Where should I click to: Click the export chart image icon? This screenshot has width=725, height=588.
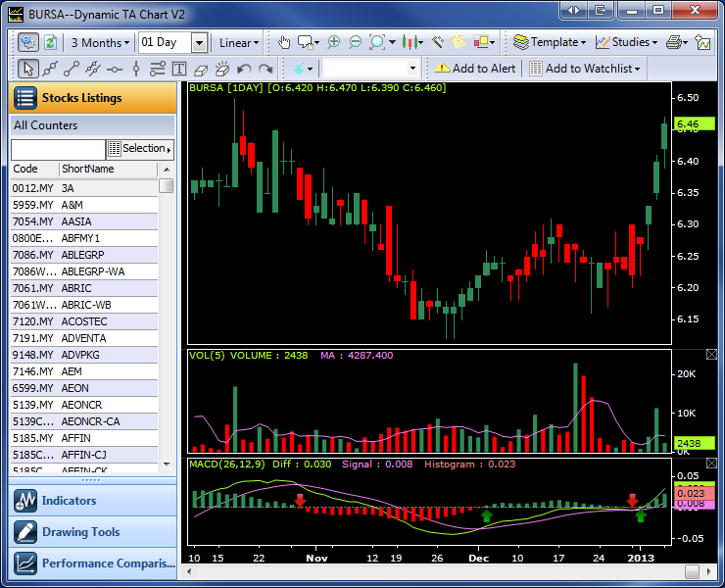tap(702, 42)
